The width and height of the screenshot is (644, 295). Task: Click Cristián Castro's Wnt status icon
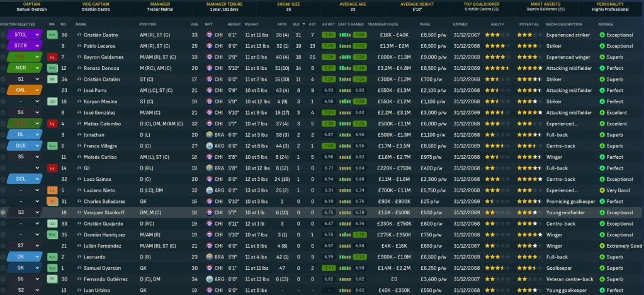pos(53,35)
